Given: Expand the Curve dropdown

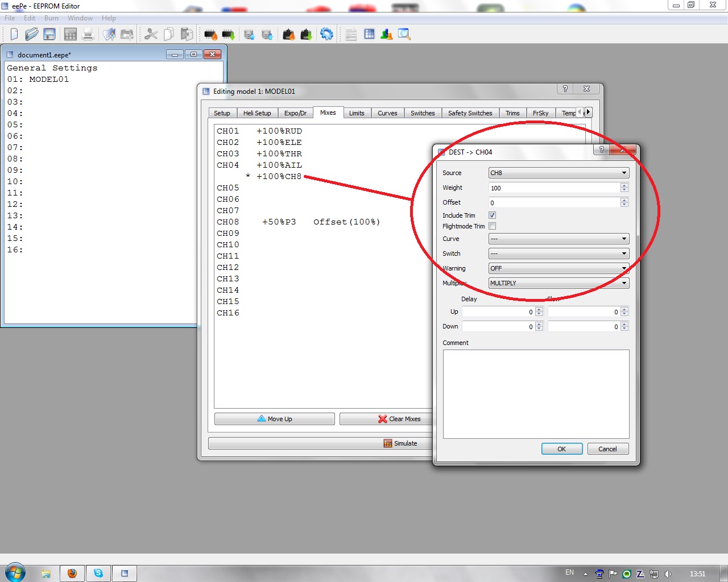Looking at the screenshot, I should [559, 239].
